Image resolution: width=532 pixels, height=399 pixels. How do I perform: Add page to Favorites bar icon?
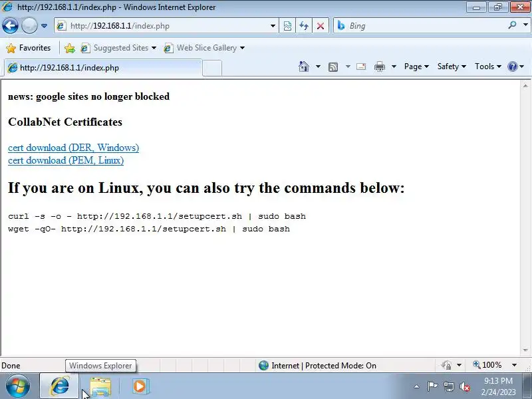coord(70,48)
